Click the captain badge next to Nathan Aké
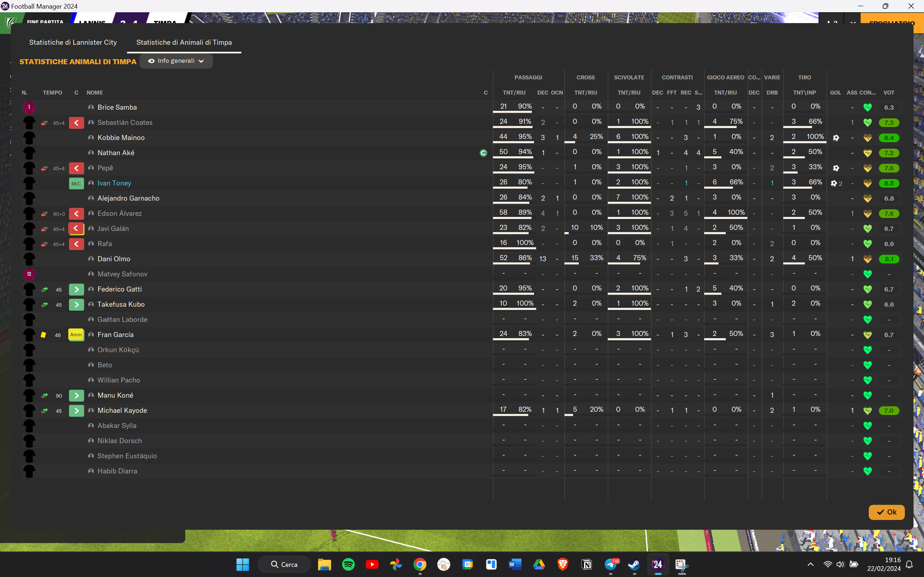The height and width of the screenshot is (577, 924). [x=483, y=153]
